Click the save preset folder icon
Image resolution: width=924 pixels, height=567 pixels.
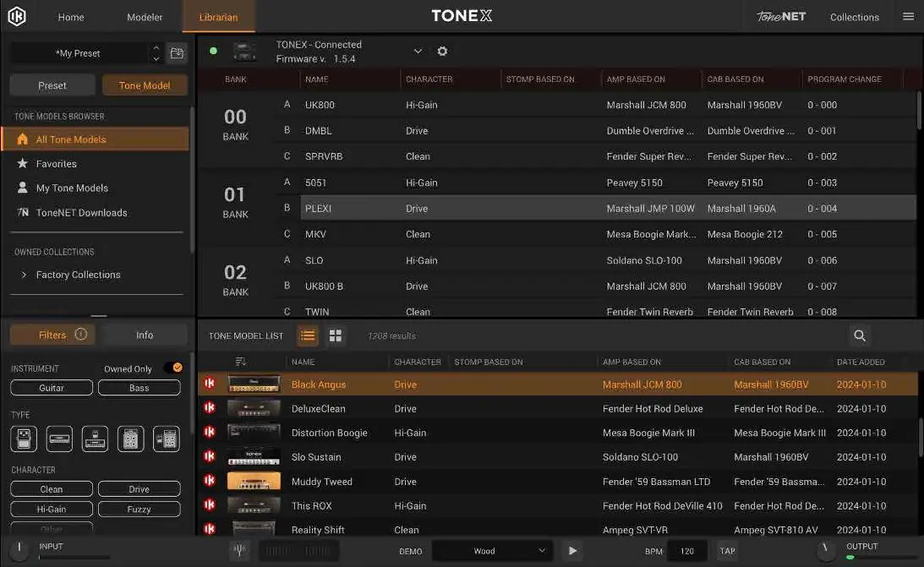pyautogui.click(x=176, y=53)
